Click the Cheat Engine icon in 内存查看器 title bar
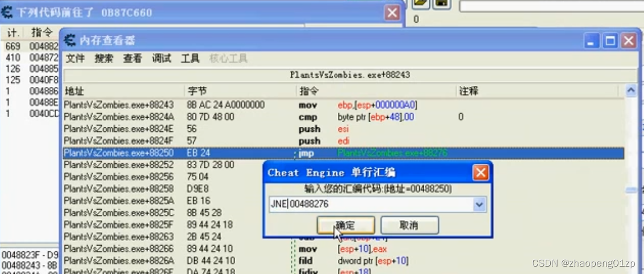 70,40
